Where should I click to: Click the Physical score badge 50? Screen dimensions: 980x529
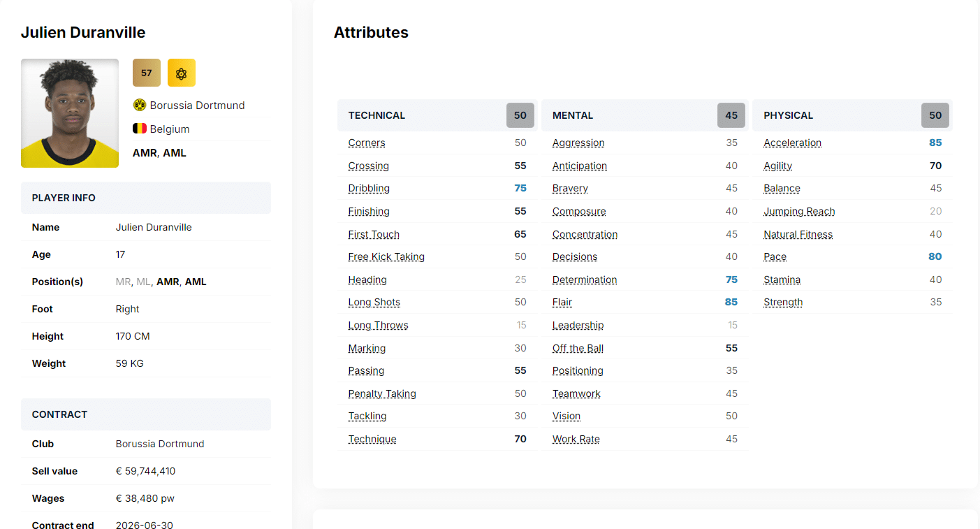935,115
